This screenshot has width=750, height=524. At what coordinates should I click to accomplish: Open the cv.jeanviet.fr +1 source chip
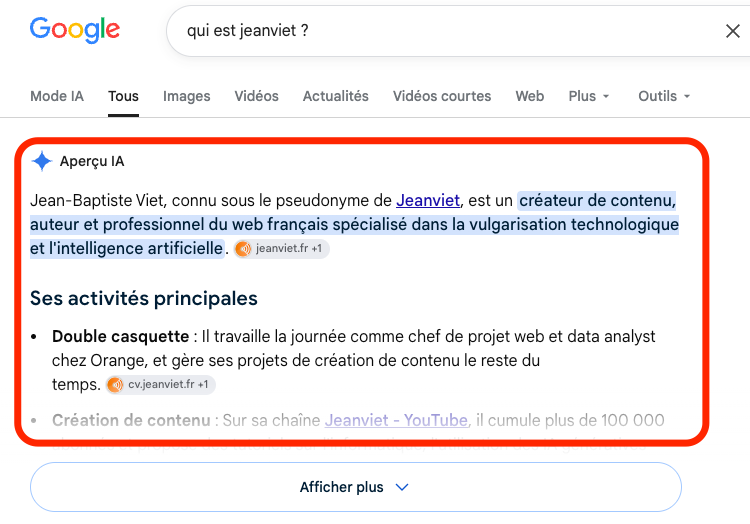[160, 384]
